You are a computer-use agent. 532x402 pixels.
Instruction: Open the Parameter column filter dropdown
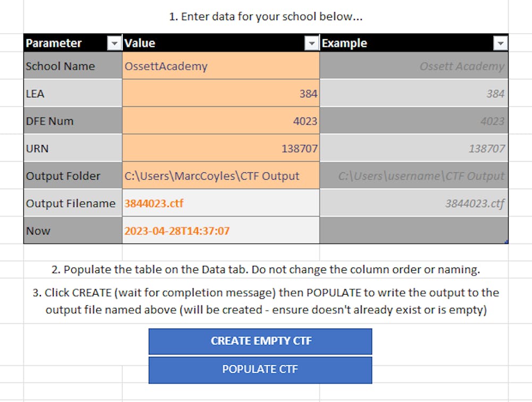pyautogui.click(x=114, y=44)
